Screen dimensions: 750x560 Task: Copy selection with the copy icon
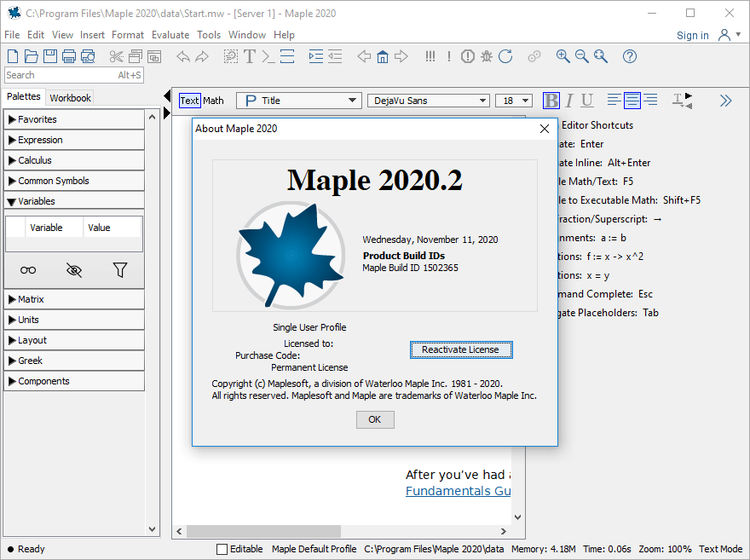click(x=136, y=56)
